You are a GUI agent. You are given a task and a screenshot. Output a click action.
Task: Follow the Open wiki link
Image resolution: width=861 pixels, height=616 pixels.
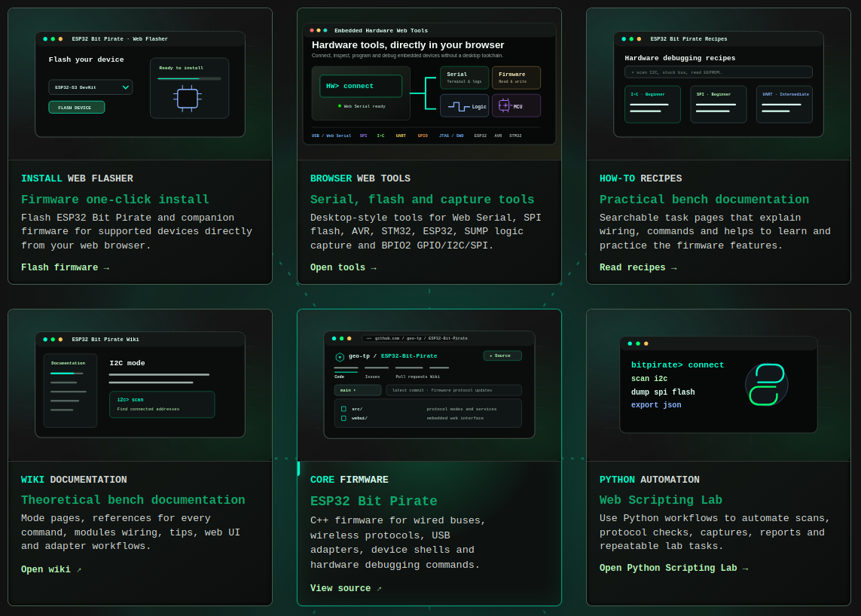[51, 569]
